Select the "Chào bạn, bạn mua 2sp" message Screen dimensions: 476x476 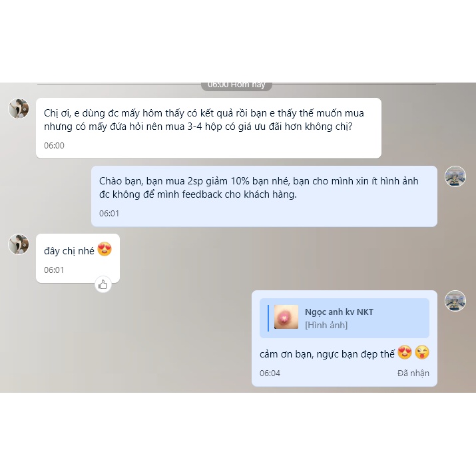tap(264, 196)
